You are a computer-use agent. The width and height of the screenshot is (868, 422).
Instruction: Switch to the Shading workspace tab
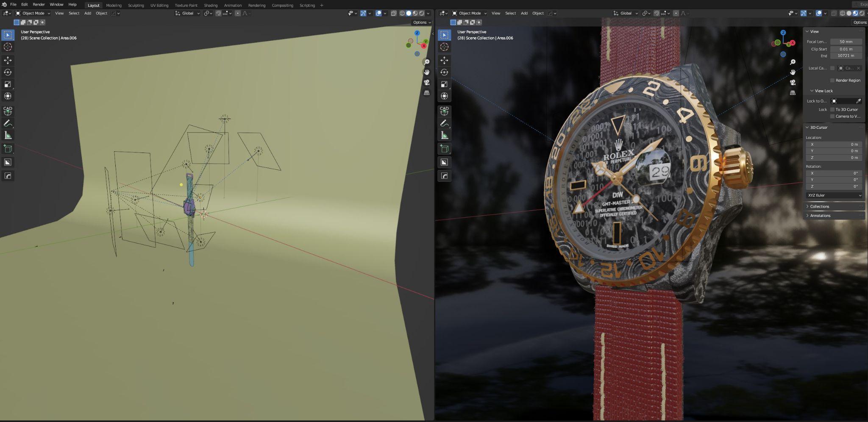click(x=211, y=6)
